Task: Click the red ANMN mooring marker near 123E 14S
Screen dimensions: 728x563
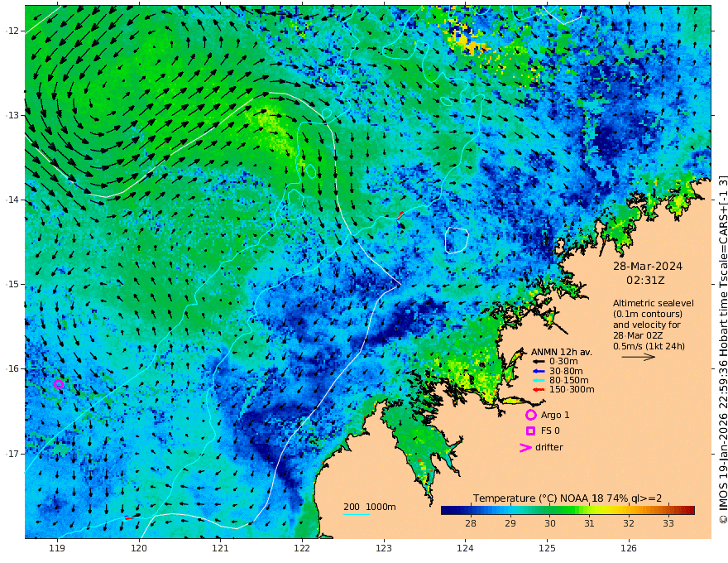Action: pos(400,214)
